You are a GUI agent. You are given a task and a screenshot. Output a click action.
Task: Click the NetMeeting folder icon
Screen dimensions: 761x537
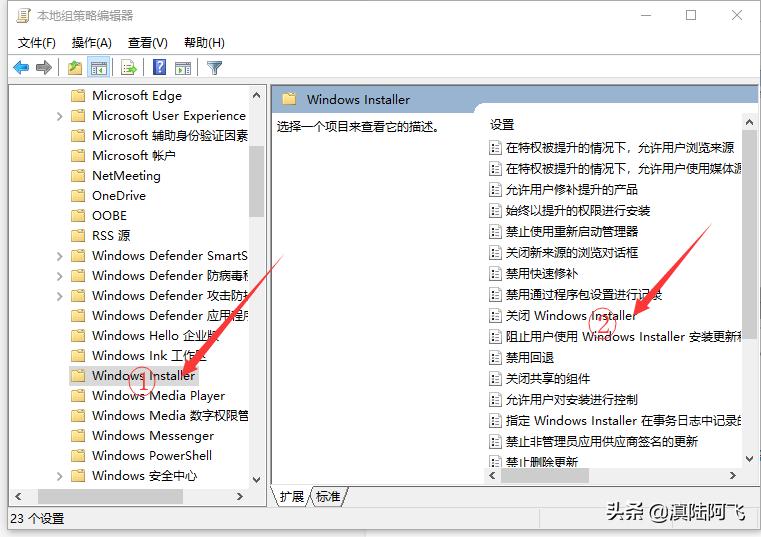(78, 175)
